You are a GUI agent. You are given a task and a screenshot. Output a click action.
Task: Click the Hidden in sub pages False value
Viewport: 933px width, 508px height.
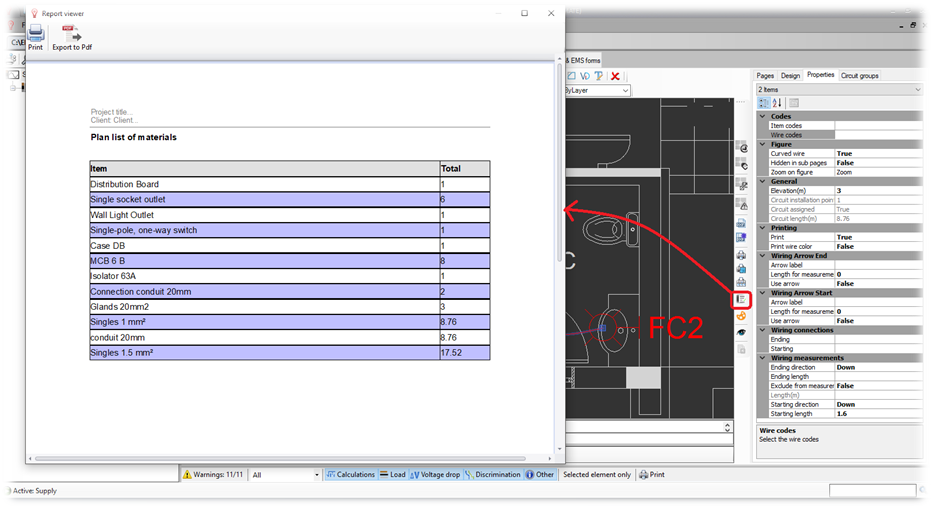pos(878,163)
